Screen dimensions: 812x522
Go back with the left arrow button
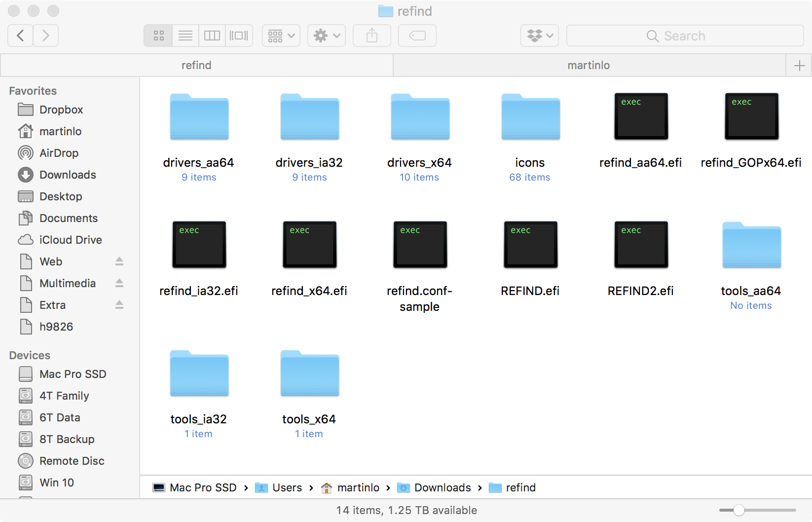click(x=21, y=36)
